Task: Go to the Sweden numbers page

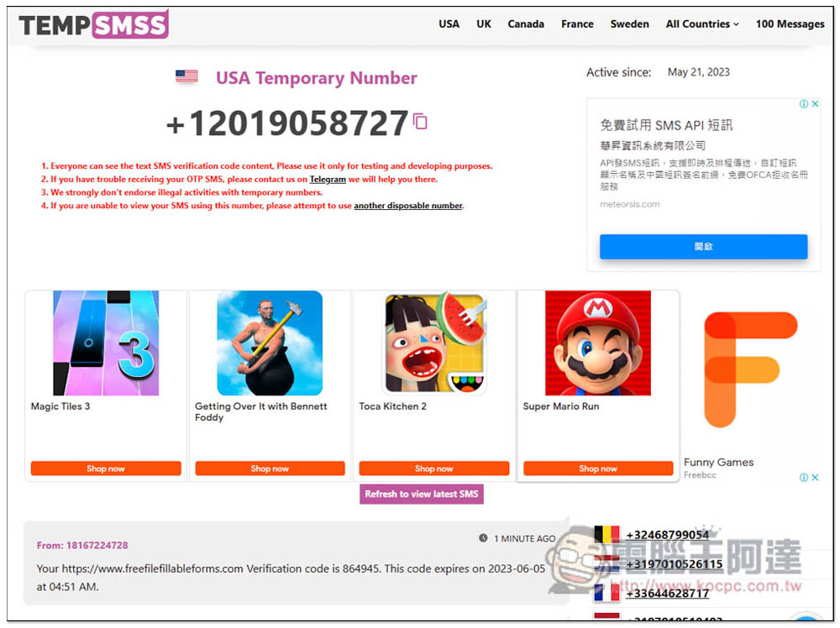Action: pos(629,24)
